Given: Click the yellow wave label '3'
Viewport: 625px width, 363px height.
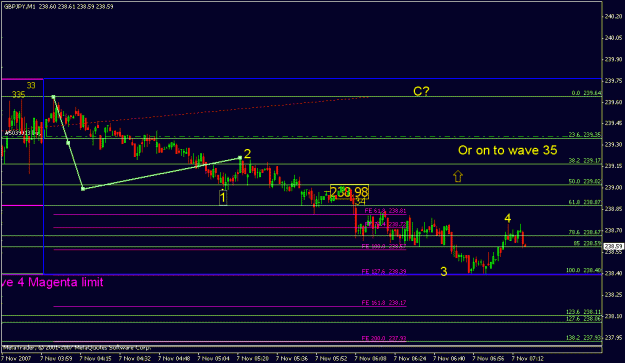Looking at the screenshot, I should click(444, 272).
